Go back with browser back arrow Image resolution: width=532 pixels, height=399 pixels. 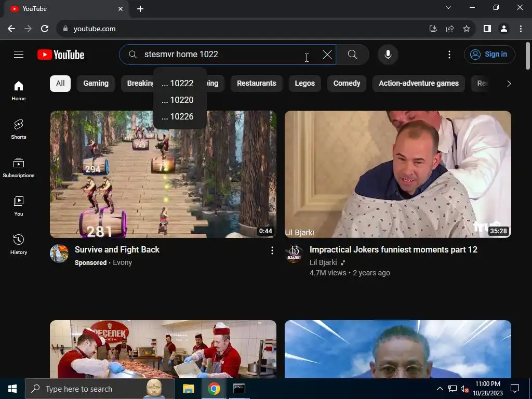tap(11, 29)
